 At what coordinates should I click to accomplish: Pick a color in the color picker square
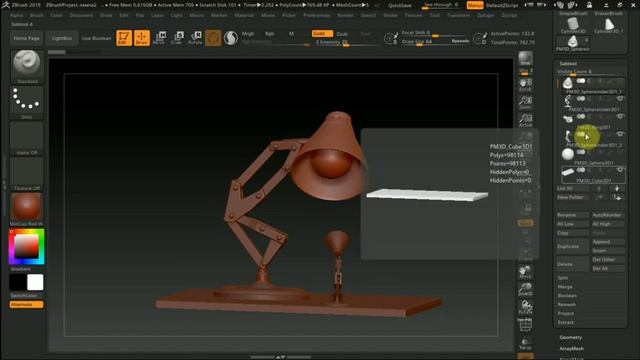pos(27,247)
